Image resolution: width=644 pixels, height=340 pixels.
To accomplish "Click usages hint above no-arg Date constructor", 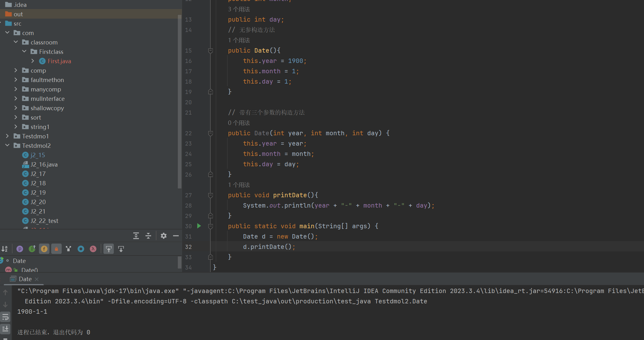I will pyautogui.click(x=239, y=40).
